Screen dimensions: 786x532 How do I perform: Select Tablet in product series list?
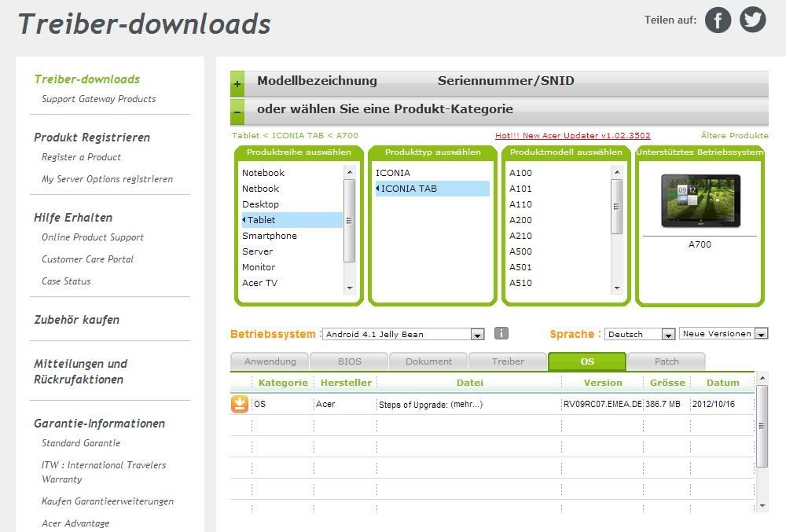coord(292,220)
